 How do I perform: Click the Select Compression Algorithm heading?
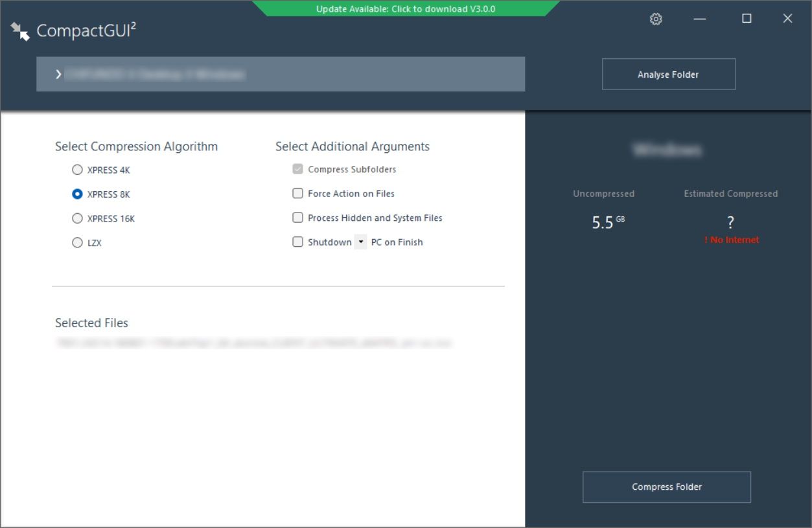pos(136,146)
